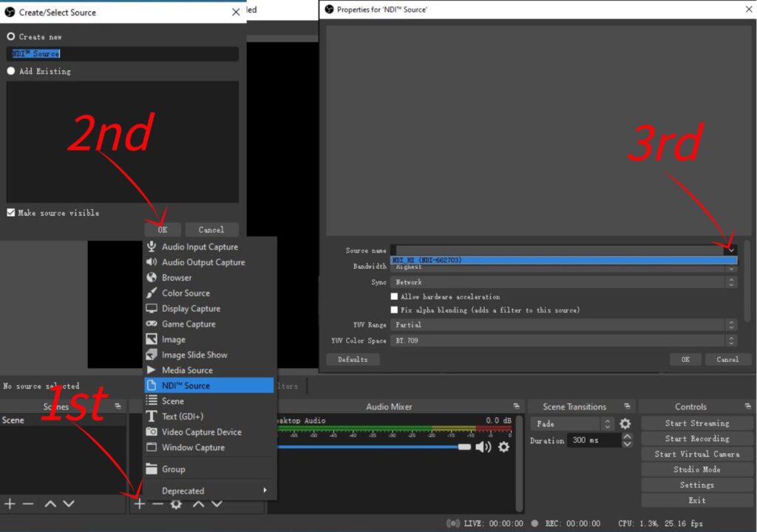Click the Exit button in Controls
This screenshot has height=532, width=757.
[697, 501]
